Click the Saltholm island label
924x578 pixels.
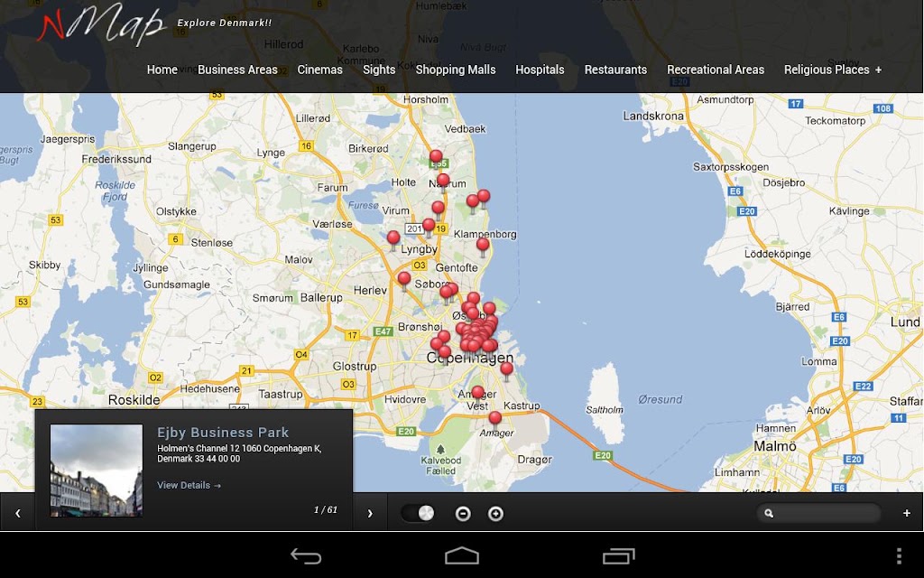pos(604,410)
